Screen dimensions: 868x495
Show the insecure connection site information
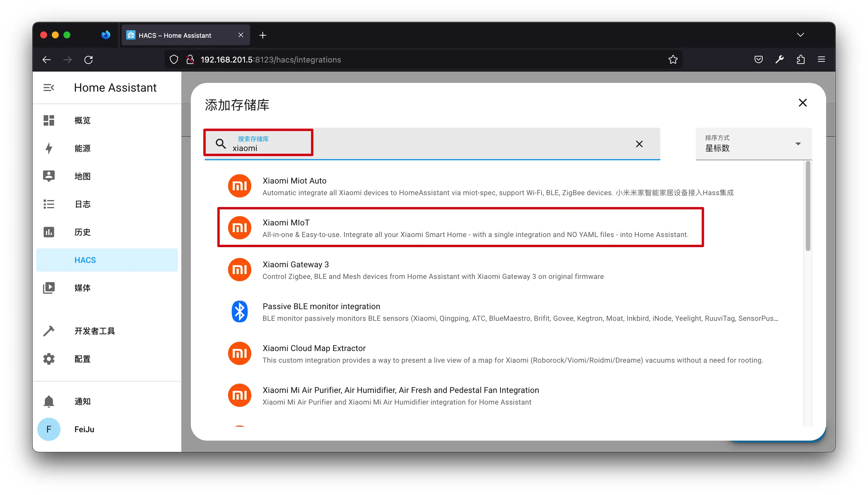click(191, 60)
